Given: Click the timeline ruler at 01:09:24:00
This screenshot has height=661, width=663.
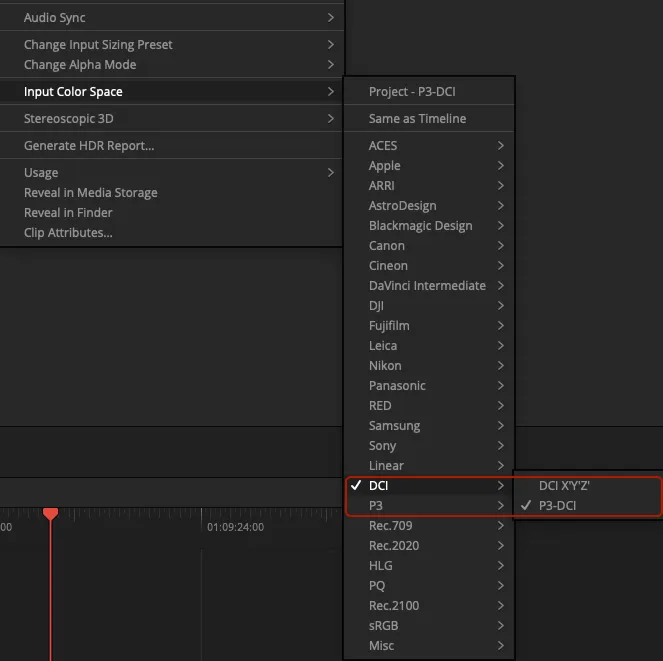Looking at the screenshot, I should pos(235,526).
